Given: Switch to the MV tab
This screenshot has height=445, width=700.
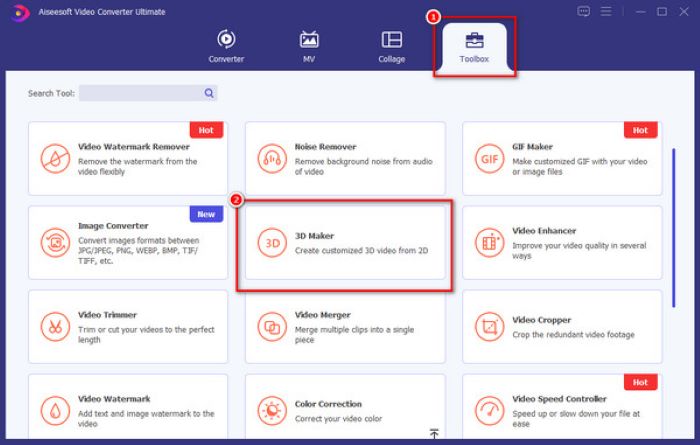Looking at the screenshot, I should tap(309, 46).
